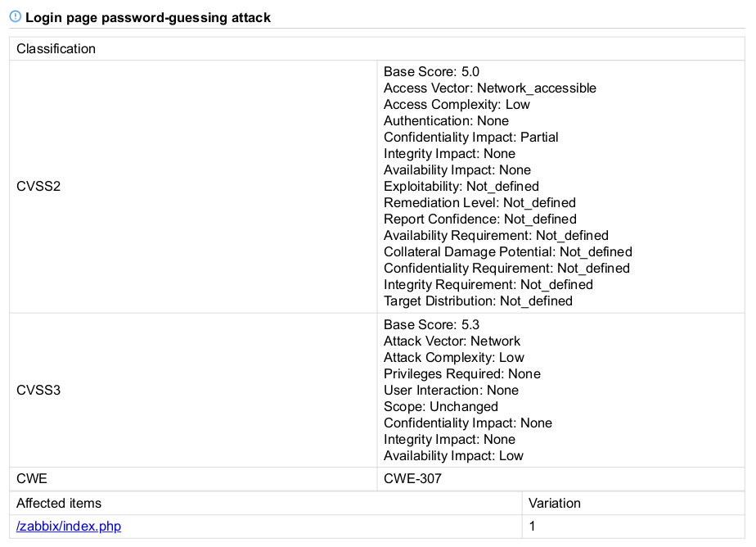Viewport: 756px width, 547px height.
Task: Click the Classification header row
Action: [x=377, y=48]
